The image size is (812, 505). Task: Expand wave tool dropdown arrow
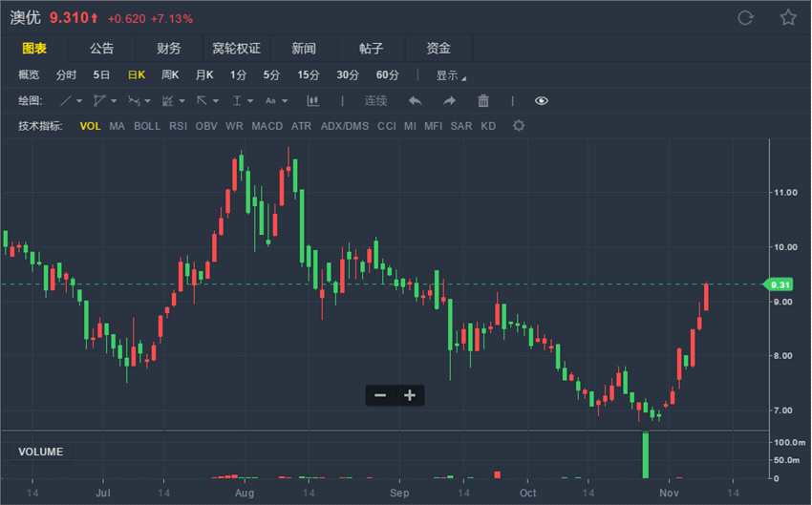pyautogui.click(x=147, y=101)
